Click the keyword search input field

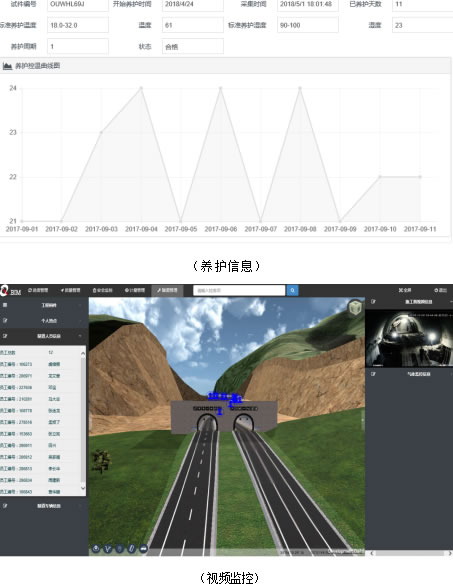click(x=239, y=291)
